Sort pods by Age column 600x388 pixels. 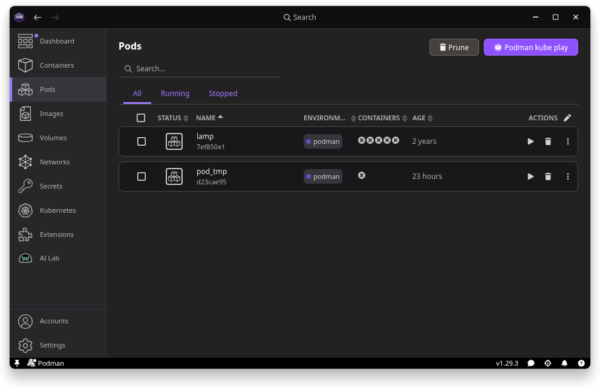pos(422,118)
